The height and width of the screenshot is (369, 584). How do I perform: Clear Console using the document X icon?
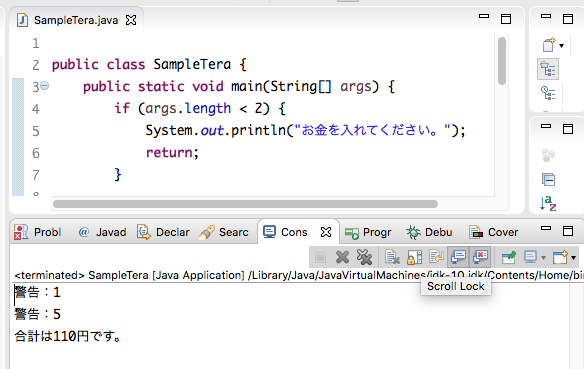tap(392, 257)
